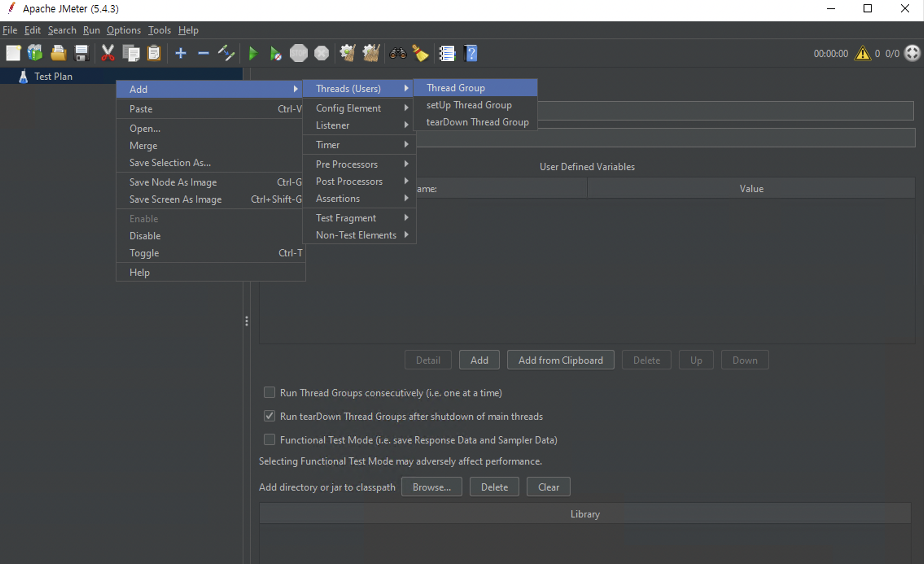Choose Paste from context menu
Viewport: 924px width, 564px height.
tap(210, 109)
